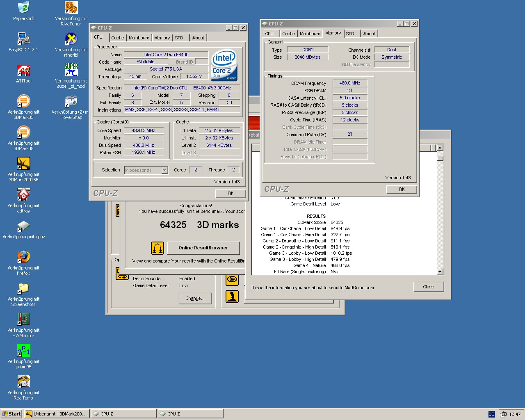Click the CAS# Latency 5.0 clocks value
Screen dimensions: 525x420
(350, 98)
